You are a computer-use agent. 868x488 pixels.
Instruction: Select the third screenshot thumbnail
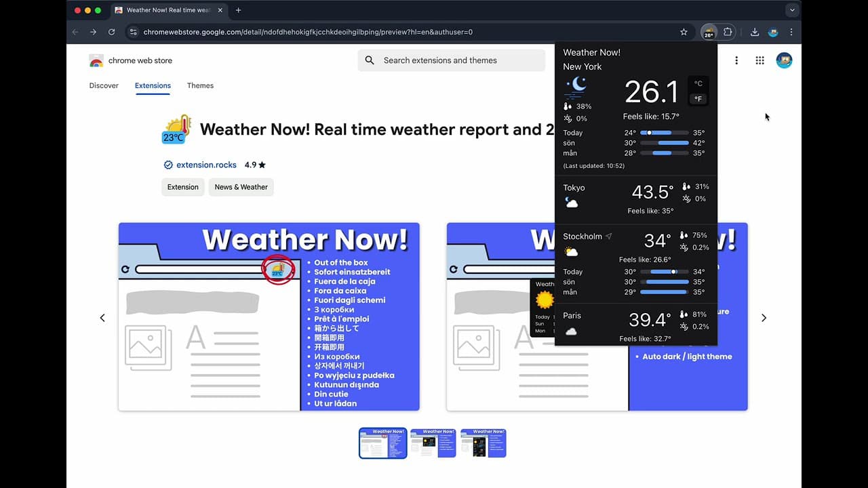click(483, 443)
